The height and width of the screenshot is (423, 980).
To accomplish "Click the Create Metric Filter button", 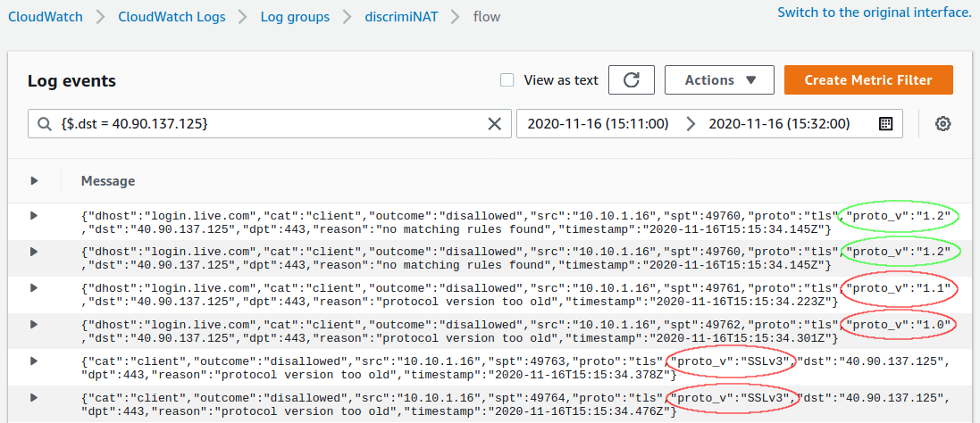I will 868,79.
